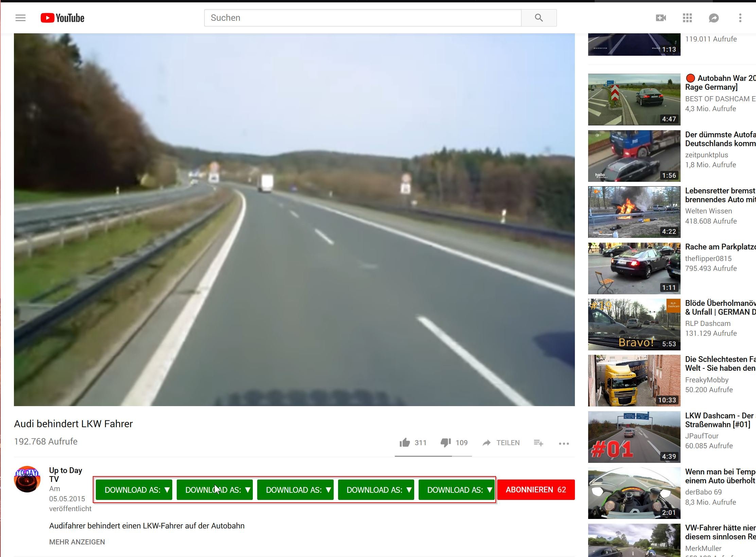Expand the third DOWNLOAD AS dropdown
The image size is (756, 557).
point(295,490)
